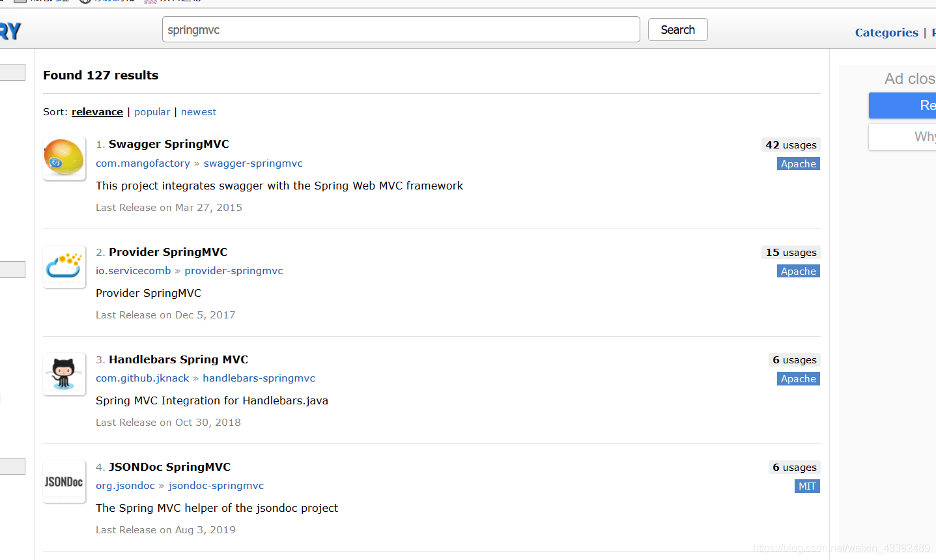Click the blue ad report button
936x560 pixels.
click(903, 105)
